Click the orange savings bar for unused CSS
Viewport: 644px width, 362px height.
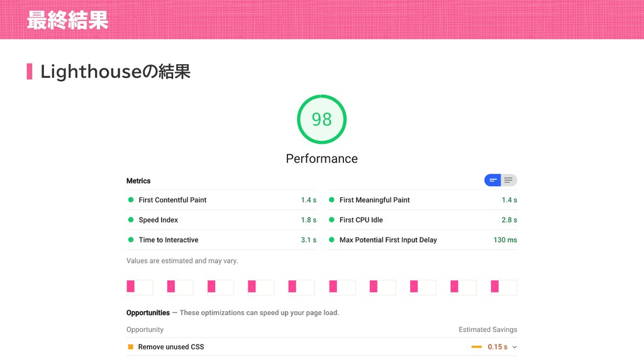477,347
